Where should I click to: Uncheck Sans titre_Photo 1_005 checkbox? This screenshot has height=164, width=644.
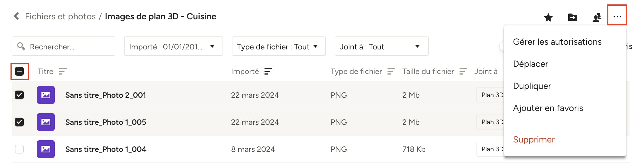(x=19, y=122)
